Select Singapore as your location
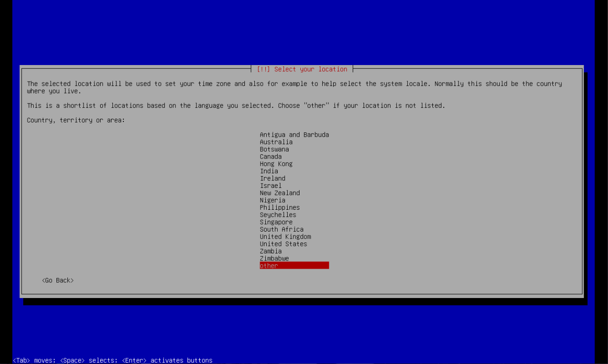This screenshot has width=608, height=364. [x=276, y=222]
